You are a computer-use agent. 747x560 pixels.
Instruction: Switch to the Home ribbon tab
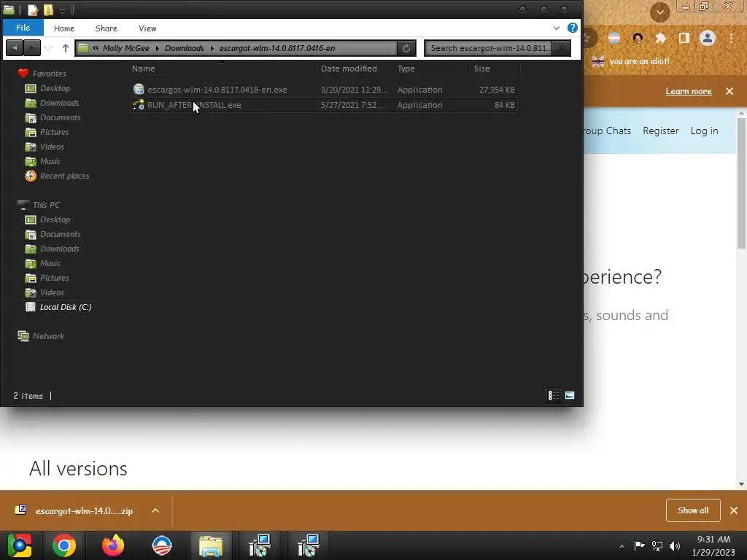coord(64,28)
